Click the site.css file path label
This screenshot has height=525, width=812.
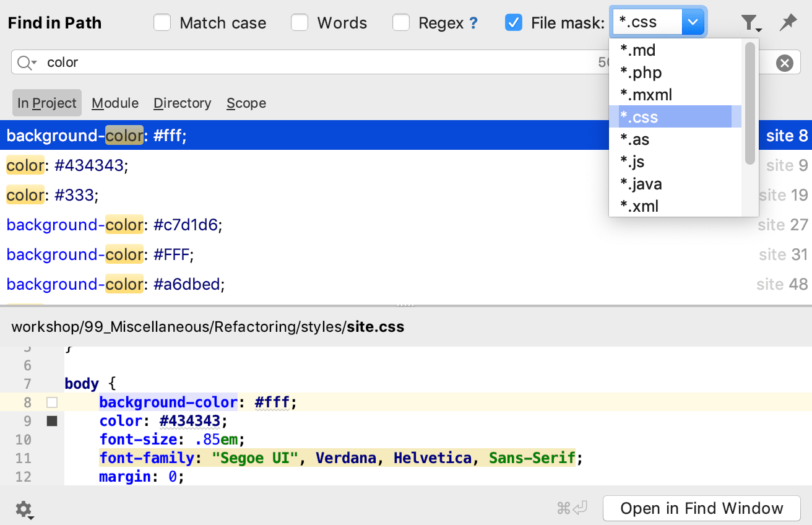[x=208, y=326]
